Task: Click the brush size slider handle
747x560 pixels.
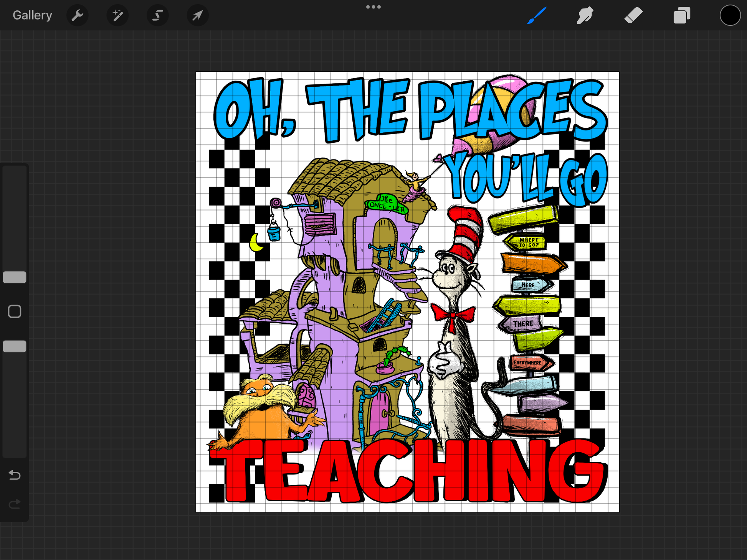Action: coord(15,277)
